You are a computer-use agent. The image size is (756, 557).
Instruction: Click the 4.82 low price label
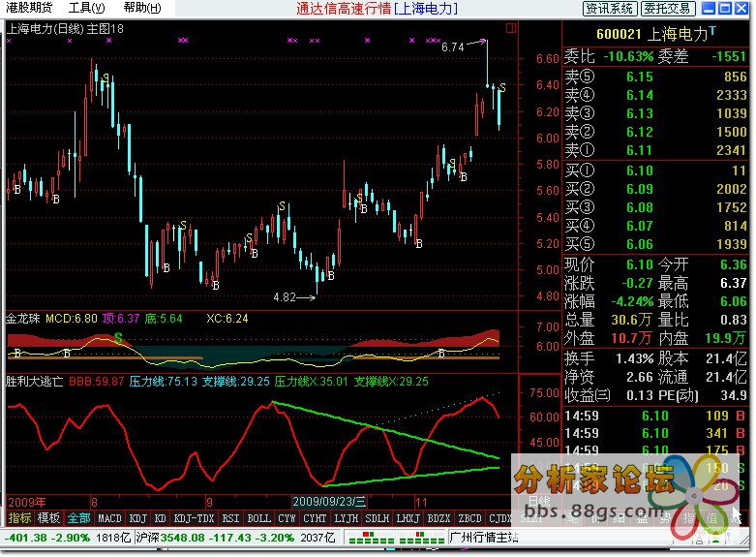(285, 297)
